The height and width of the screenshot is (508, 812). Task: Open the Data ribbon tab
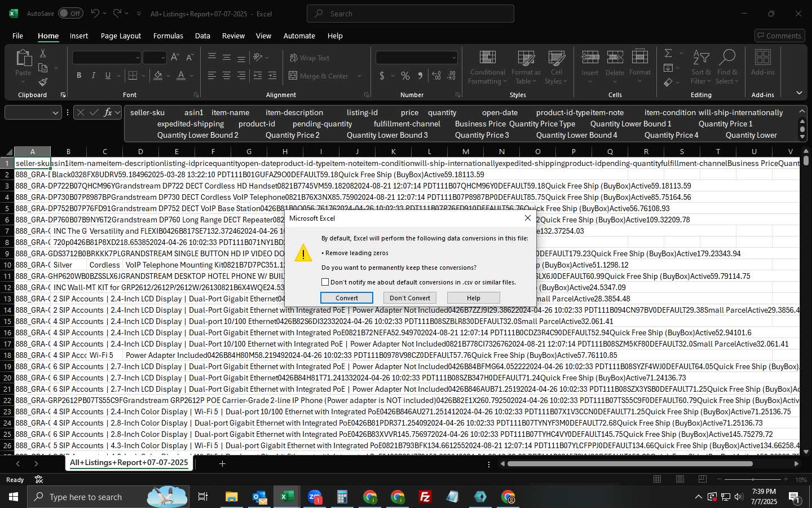click(x=202, y=36)
